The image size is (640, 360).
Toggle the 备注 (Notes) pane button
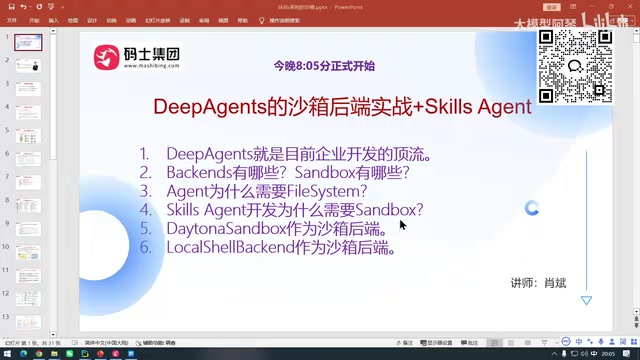[405, 343]
